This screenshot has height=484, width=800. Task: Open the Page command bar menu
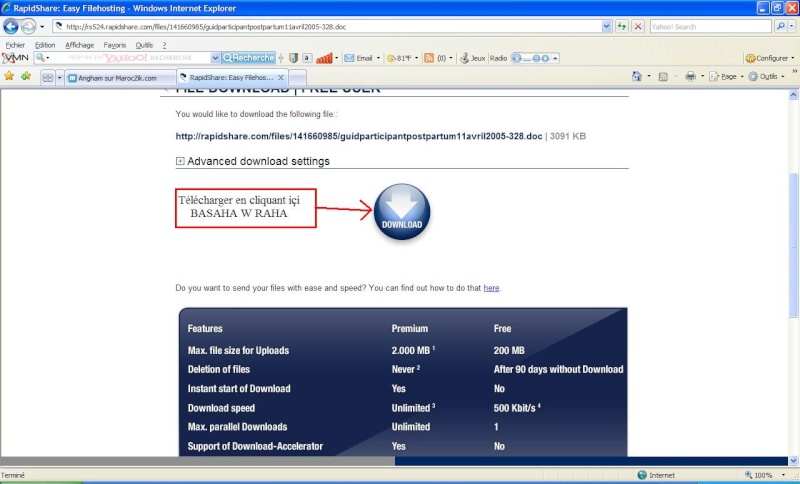pos(726,77)
